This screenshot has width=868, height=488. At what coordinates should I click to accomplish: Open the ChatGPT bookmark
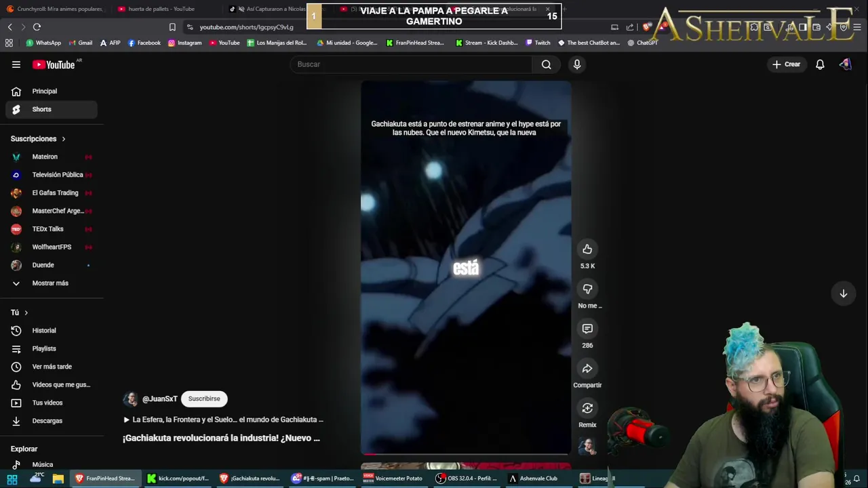pyautogui.click(x=642, y=43)
